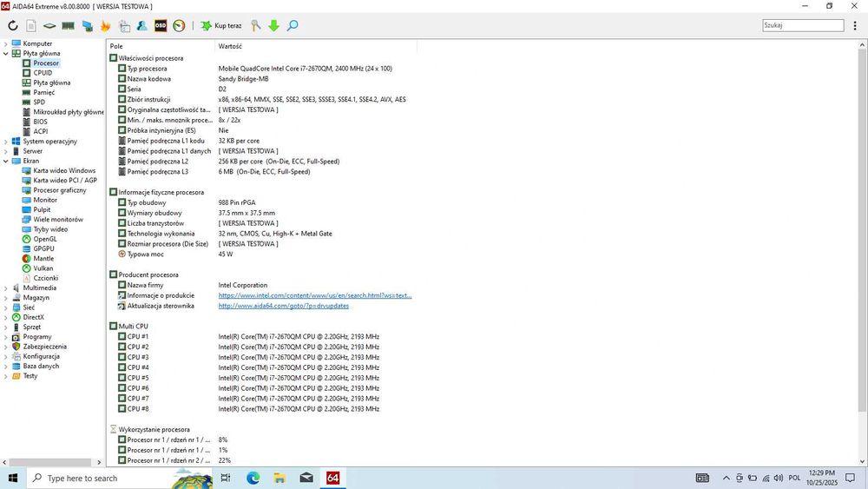Launch the flame stability test icon

coord(105,25)
